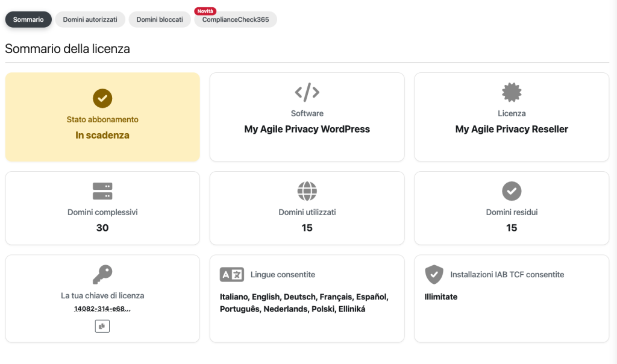Screen dimensions: 617x364
Task: Click the badge icon above Licenza
Action: [512, 92]
